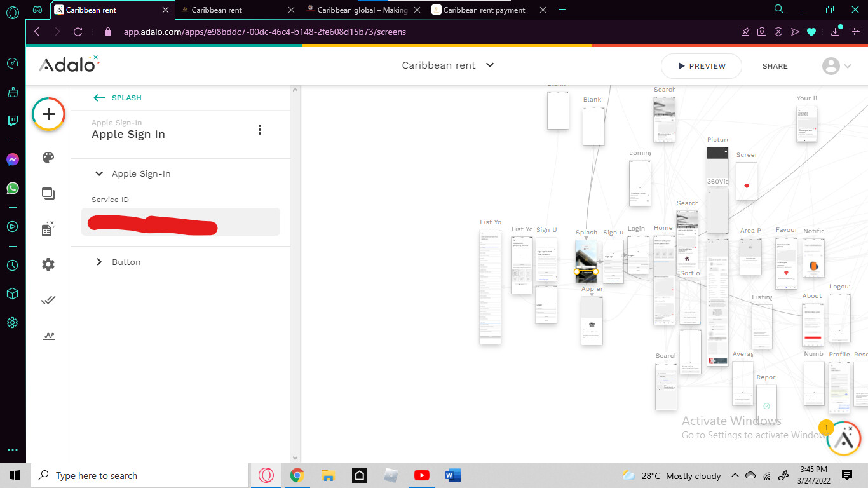
Task: Open Chrome from the taskbar
Action: (297, 475)
